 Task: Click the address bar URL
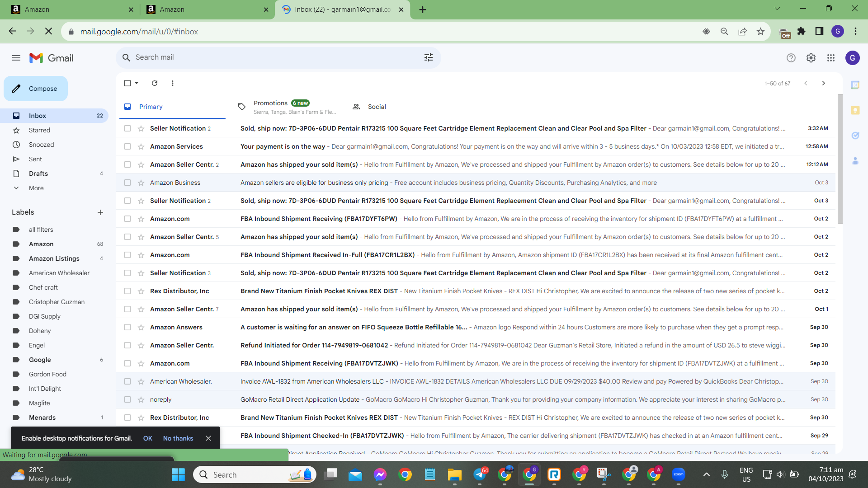[139, 32]
